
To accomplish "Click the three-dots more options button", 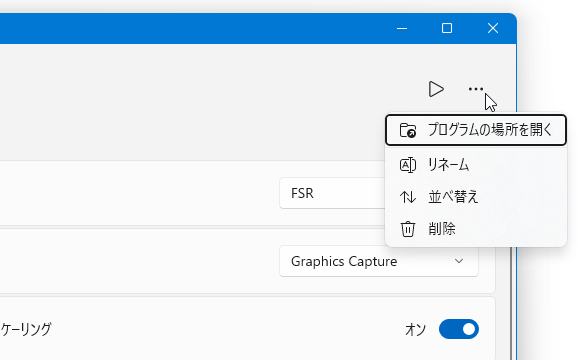I will 475,89.
